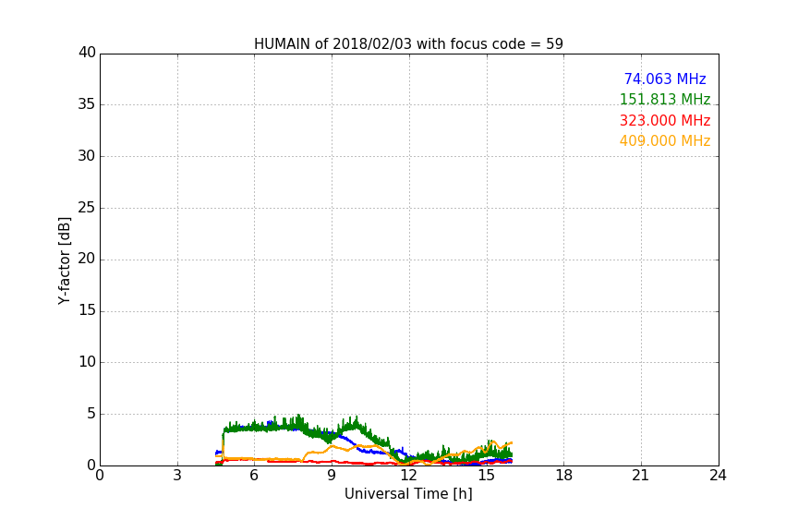
Task: Click the y-axis tick label '5'
Action: [x=91, y=414]
